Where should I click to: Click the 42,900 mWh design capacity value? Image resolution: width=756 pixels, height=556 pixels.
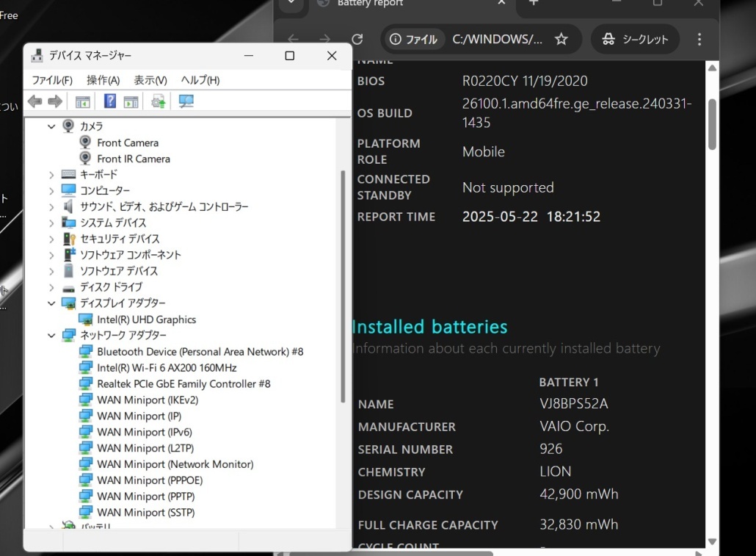tap(578, 494)
